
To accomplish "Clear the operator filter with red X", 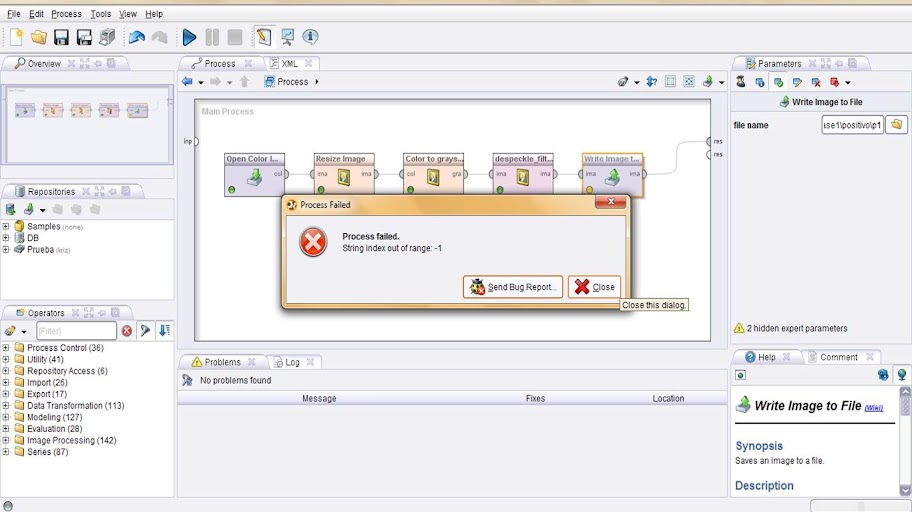I will click(x=127, y=331).
